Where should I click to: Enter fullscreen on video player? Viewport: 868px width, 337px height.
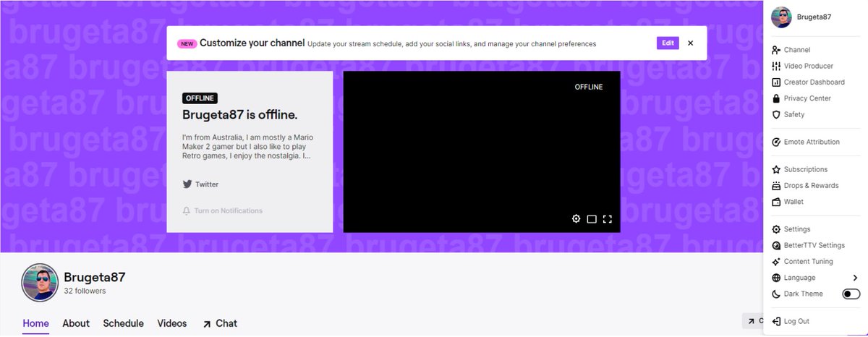click(608, 219)
